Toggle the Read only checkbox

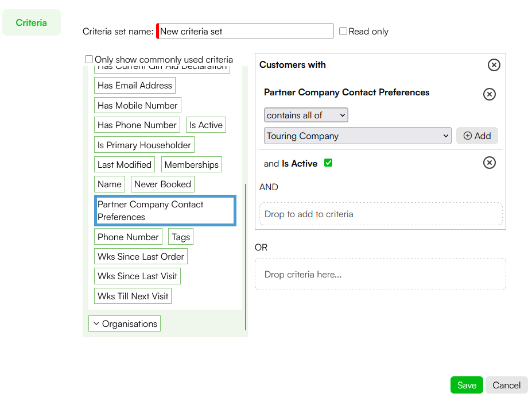343,31
